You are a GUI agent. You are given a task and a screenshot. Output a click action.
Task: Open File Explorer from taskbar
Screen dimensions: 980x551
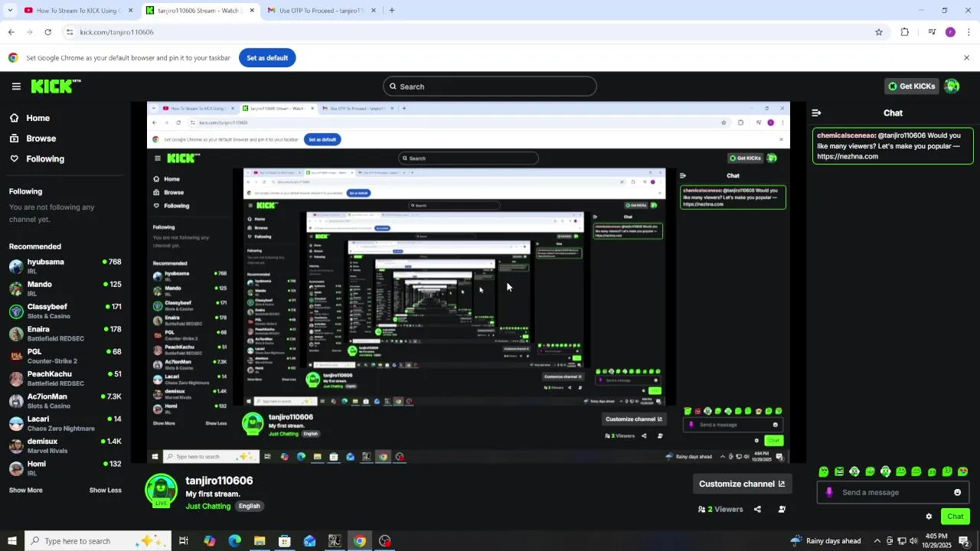[260, 541]
